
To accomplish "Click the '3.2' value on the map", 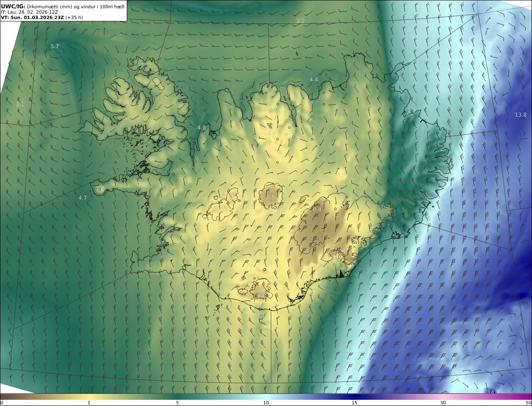I will (300, 21).
